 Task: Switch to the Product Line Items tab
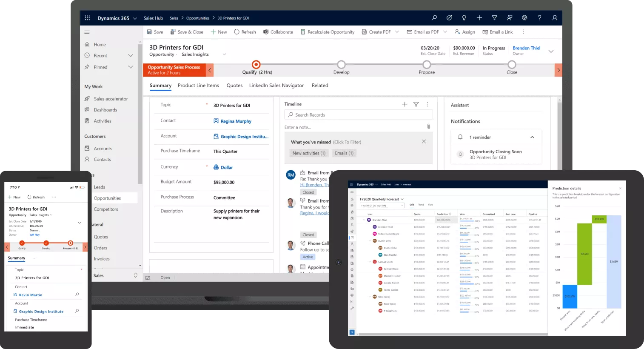(198, 85)
